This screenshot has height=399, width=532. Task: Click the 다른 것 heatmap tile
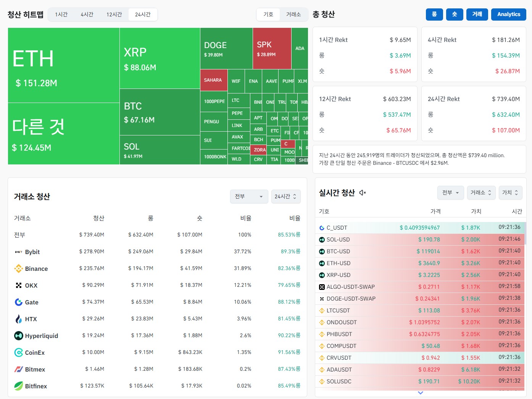(64, 134)
